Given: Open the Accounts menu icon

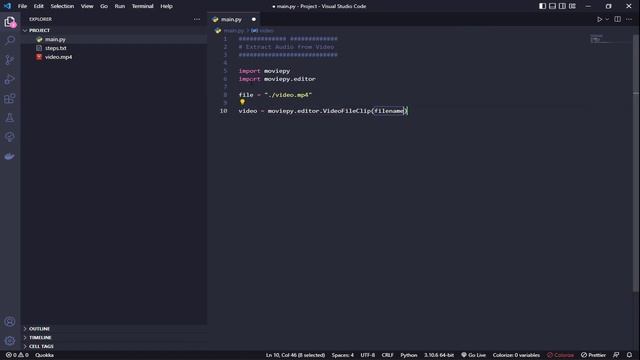Looking at the screenshot, I should 10,322.
